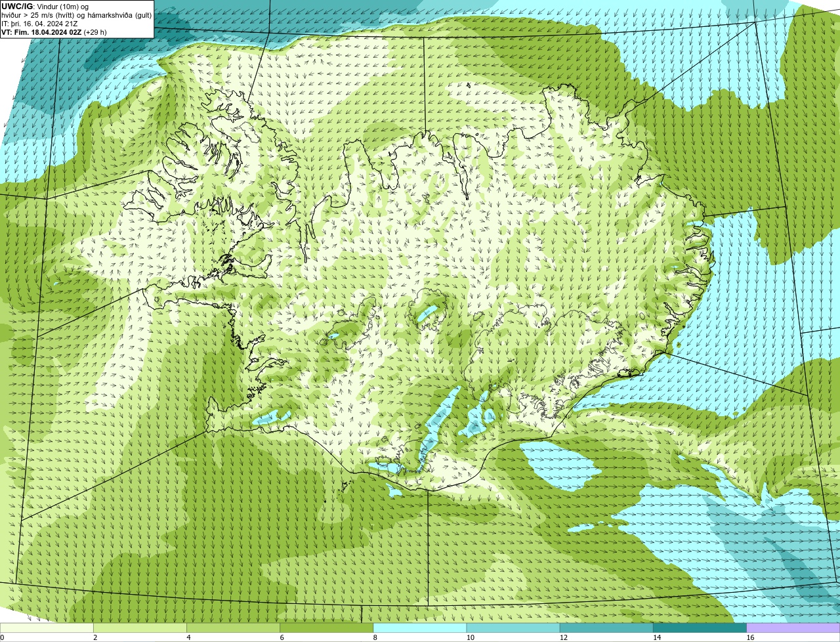Viewport: 840px width, 642px height.
Task: Click the "IT: þri. 16. 04. 2024 21Z" line
Action: (x=40, y=24)
